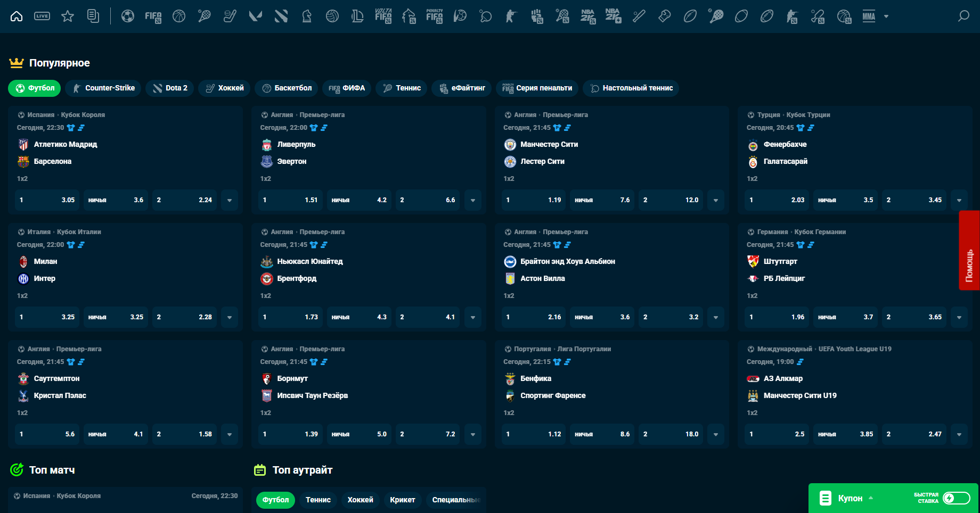Image resolution: width=980 pixels, height=513 pixels.
Task: Open the Купон bet slip panel
Action: [850, 498]
